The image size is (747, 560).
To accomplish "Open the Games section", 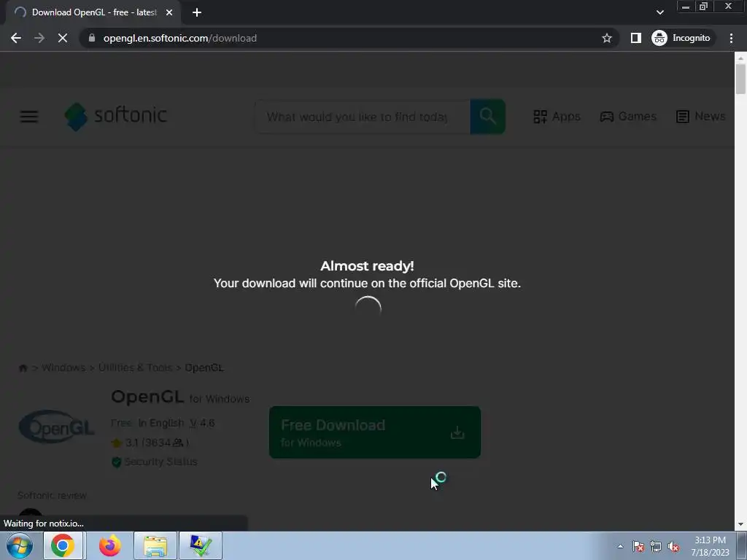I will [x=628, y=116].
